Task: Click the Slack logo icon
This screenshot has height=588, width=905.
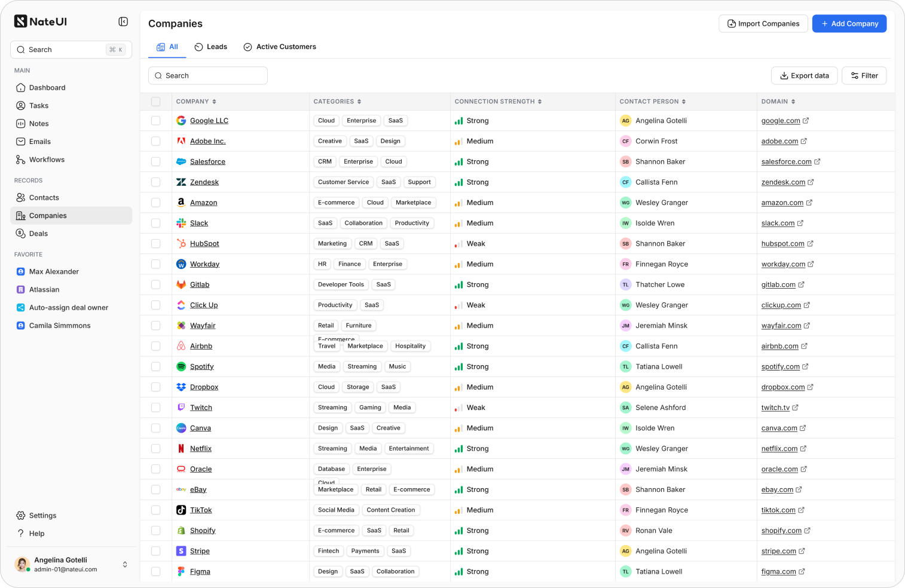Action: (x=181, y=223)
